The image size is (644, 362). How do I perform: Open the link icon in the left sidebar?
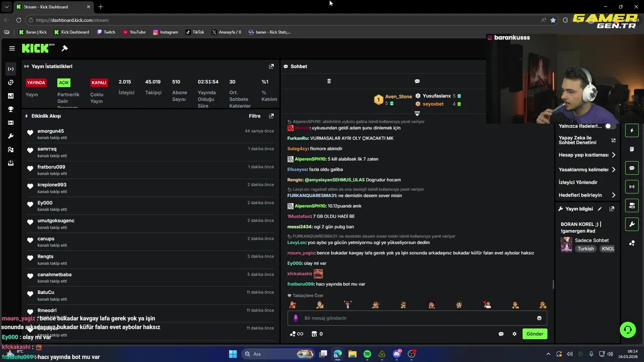(11, 82)
